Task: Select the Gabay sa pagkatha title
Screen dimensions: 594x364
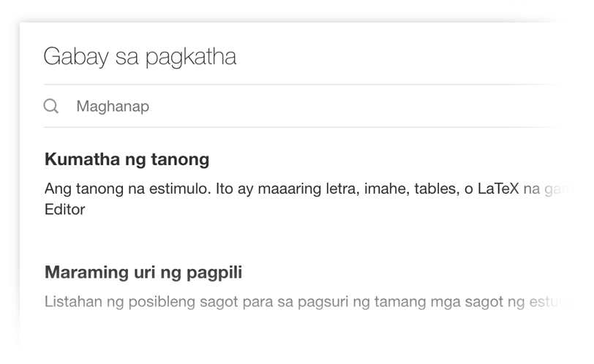Action: click(140, 57)
